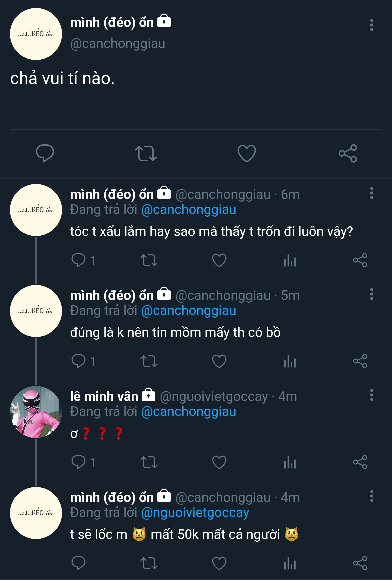Open more options on lê minh vân's reply
392x580 pixels.
click(x=371, y=395)
